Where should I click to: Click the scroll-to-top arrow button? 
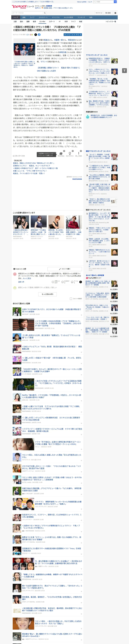[x=124, y=71]
